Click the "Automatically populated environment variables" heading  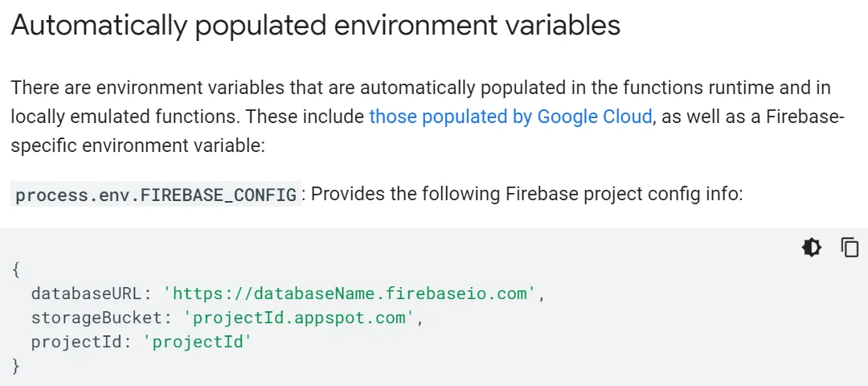[315, 25]
